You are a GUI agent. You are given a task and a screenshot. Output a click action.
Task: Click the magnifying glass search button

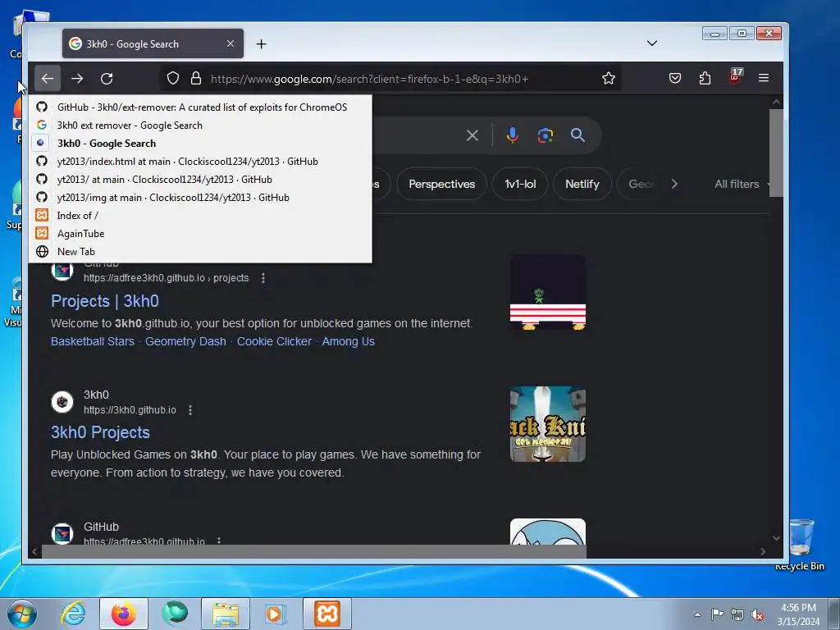(x=577, y=135)
